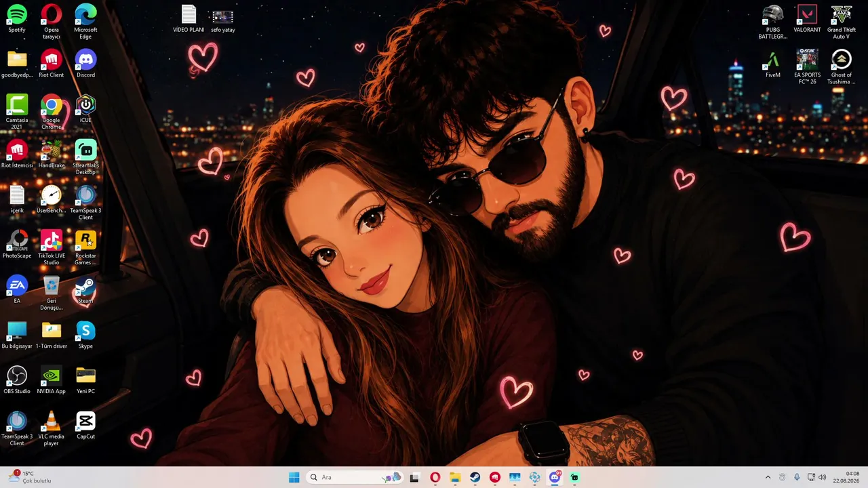The image size is (868, 488).
Task: Open the Spotify desktop shortcut
Action: click(x=17, y=18)
